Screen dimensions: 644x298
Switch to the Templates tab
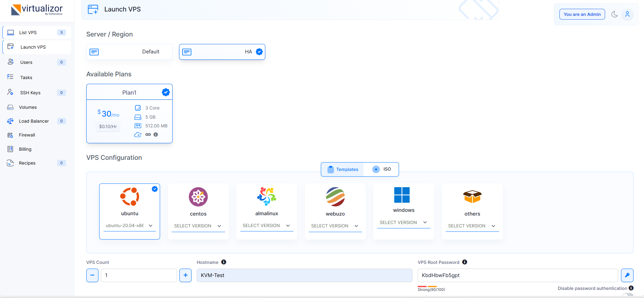(343, 169)
